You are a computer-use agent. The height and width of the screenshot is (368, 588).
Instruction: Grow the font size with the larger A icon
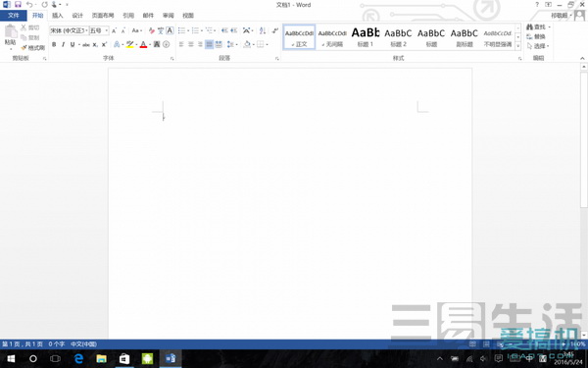(x=114, y=30)
